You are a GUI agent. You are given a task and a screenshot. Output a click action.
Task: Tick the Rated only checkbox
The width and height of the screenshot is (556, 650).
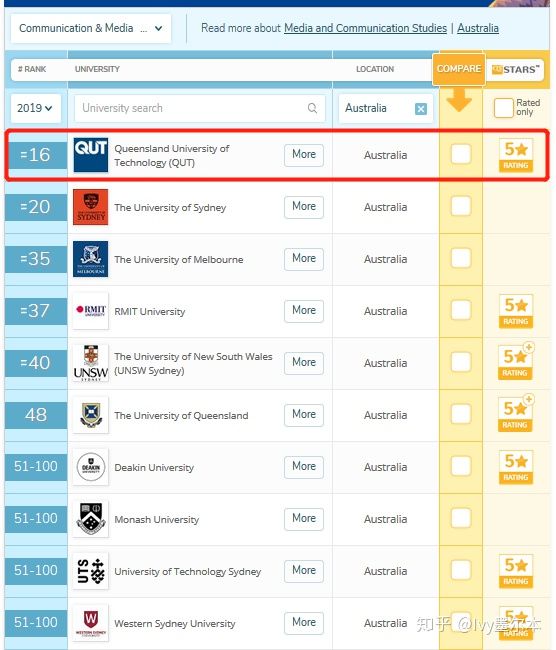coord(504,108)
